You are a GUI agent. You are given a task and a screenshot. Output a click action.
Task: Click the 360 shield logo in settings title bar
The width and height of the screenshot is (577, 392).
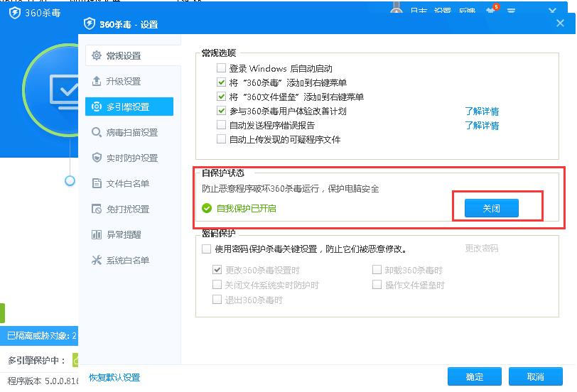pos(90,24)
